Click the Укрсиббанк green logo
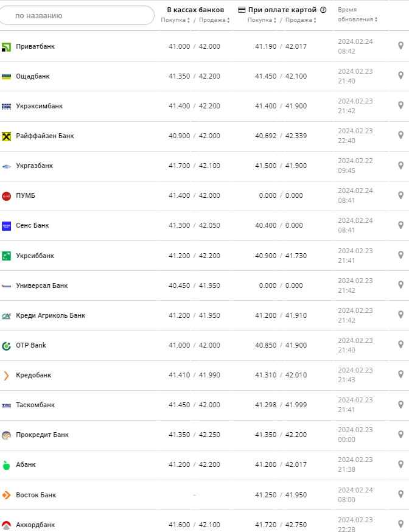The height and width of the screenshot is (532, 409). coord(7,256)
